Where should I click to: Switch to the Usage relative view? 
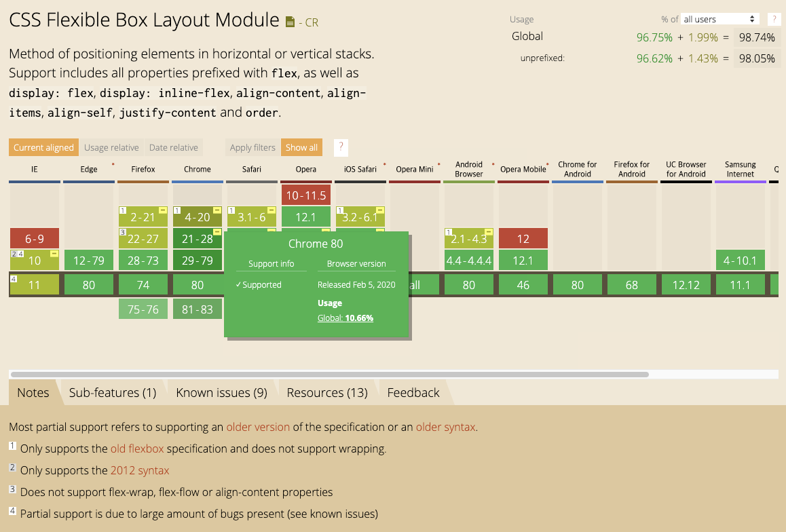111,147
